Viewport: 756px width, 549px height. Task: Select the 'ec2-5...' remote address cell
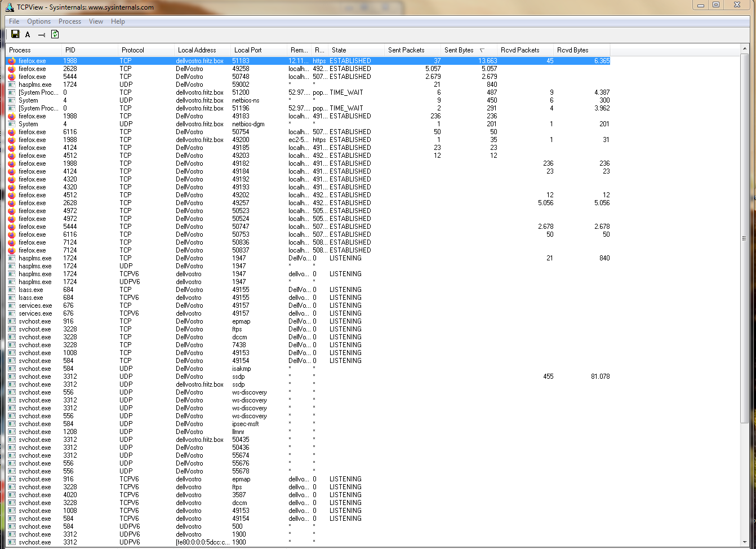298,140
